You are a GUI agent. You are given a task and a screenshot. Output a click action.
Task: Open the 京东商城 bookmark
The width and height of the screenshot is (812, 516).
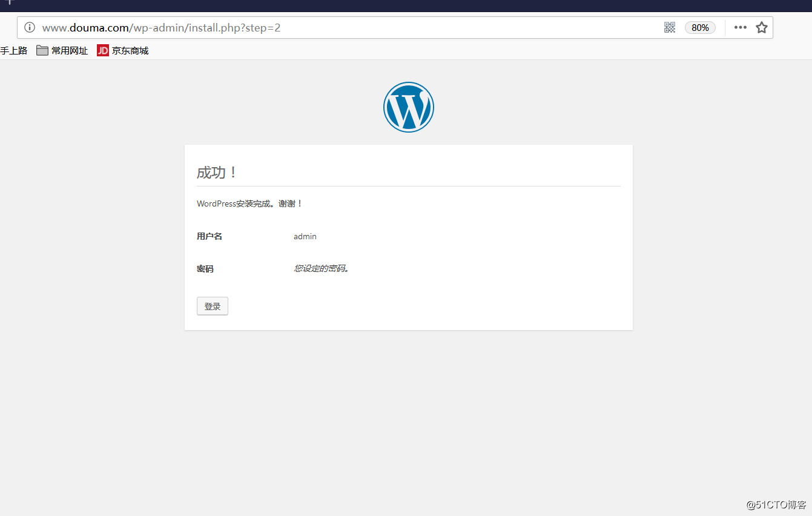(x=123, y=51)
